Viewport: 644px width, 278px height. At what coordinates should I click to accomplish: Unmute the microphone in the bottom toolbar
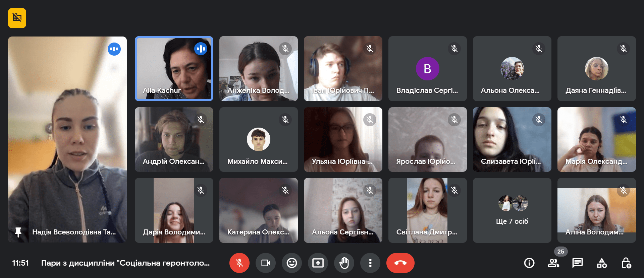pyautogui.click(x=239, y=263)
